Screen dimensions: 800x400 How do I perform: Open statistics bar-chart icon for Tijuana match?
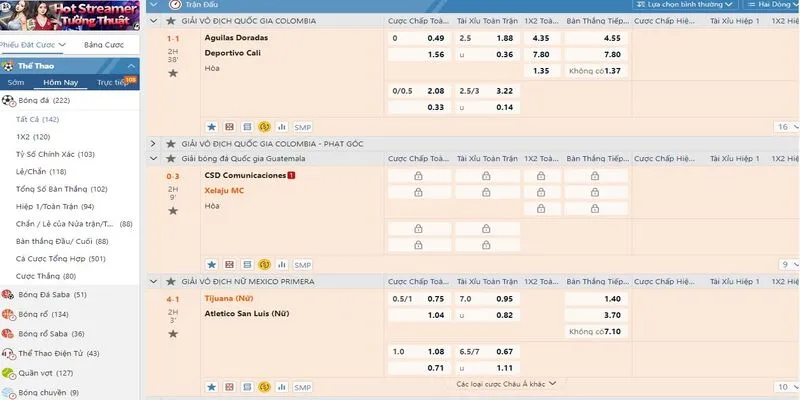(282, 386)
